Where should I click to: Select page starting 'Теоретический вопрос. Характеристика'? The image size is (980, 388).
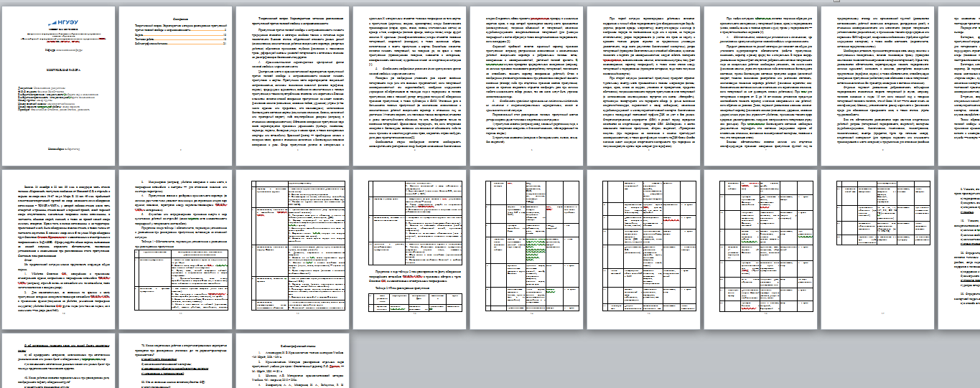[x=291, y=85]
